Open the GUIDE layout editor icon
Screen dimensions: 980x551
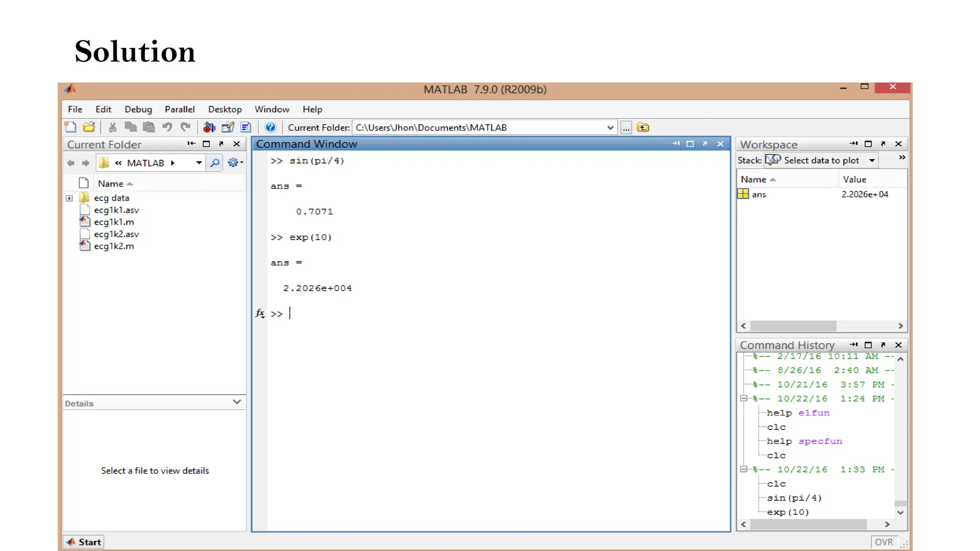click(x=228, y=127)
